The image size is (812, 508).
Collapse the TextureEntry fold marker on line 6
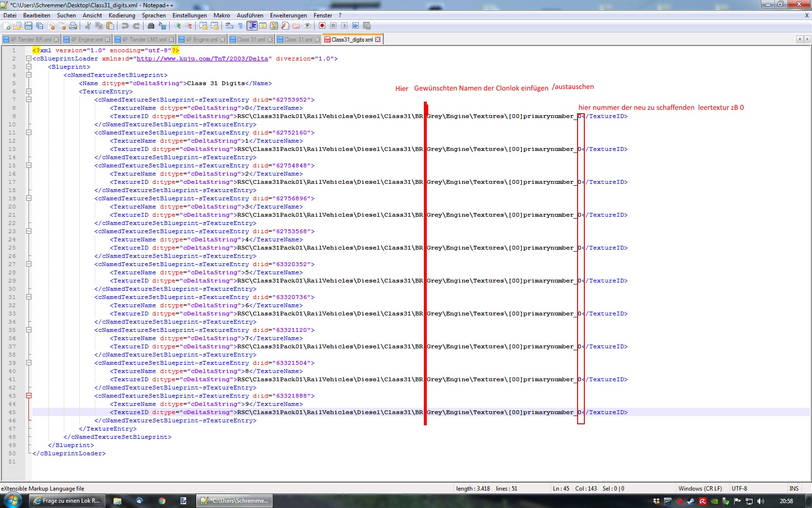click(x=29, y=91)
